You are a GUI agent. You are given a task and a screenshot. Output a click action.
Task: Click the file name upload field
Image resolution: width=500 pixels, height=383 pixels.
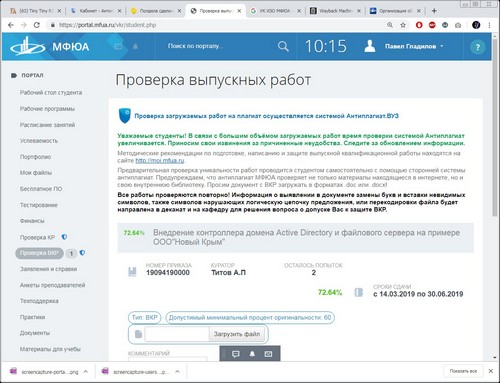coord(177,334)
